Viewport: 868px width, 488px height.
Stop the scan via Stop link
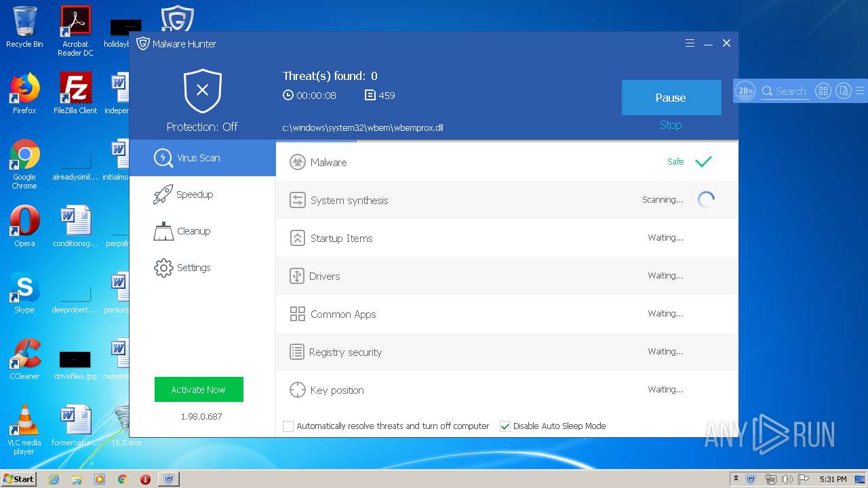click(671, 125)
